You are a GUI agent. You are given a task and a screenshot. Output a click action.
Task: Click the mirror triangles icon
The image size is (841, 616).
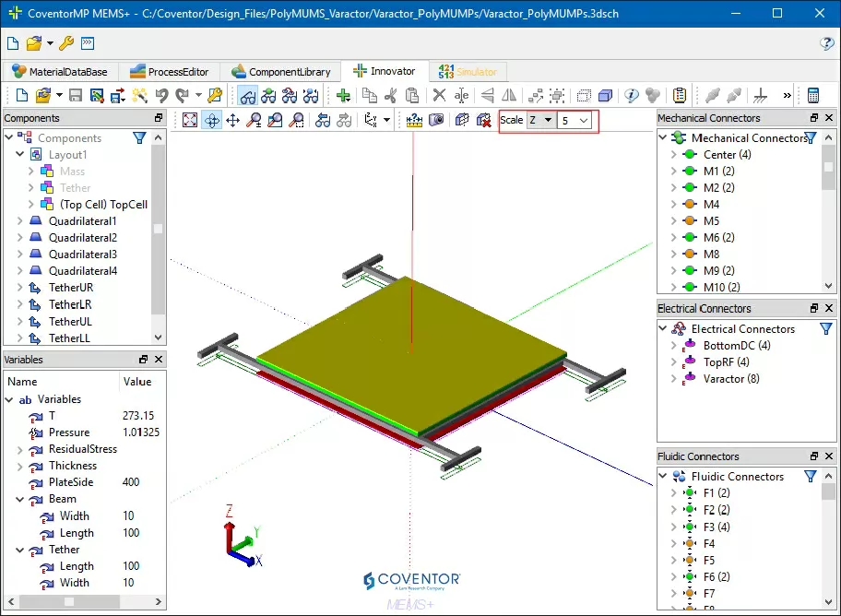click(509, 96)
